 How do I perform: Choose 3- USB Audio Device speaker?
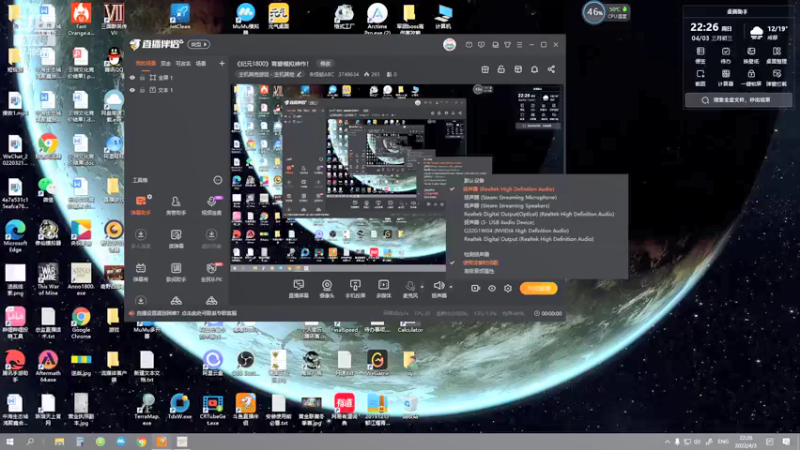[498, 222]
